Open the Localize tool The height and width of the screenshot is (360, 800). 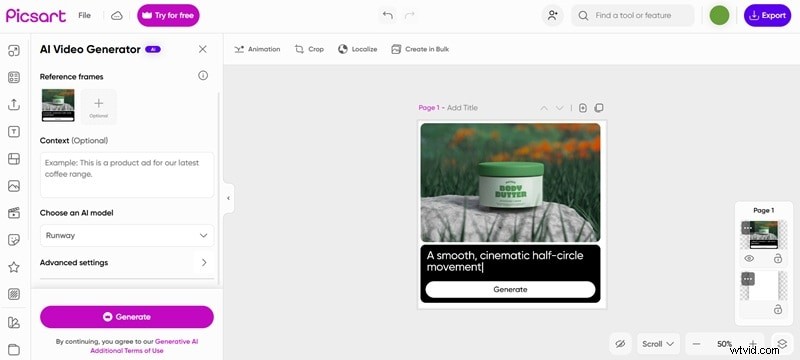pos(358,49)
